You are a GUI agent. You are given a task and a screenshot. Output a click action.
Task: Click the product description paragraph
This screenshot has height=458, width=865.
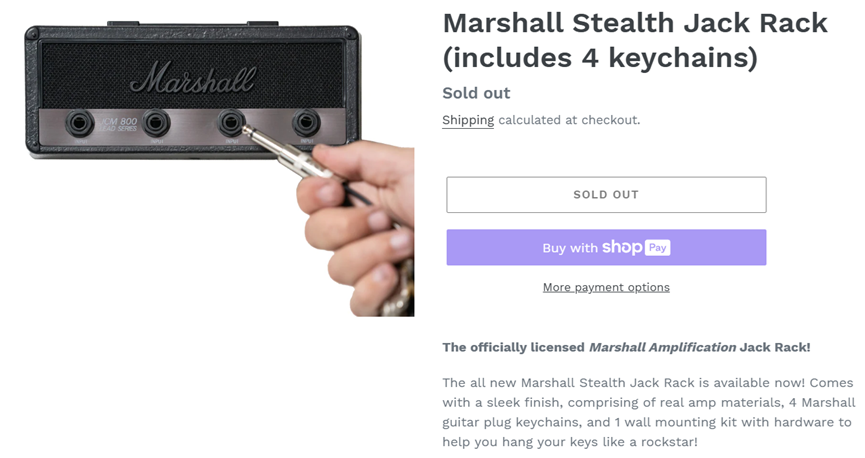pos(648,412)
